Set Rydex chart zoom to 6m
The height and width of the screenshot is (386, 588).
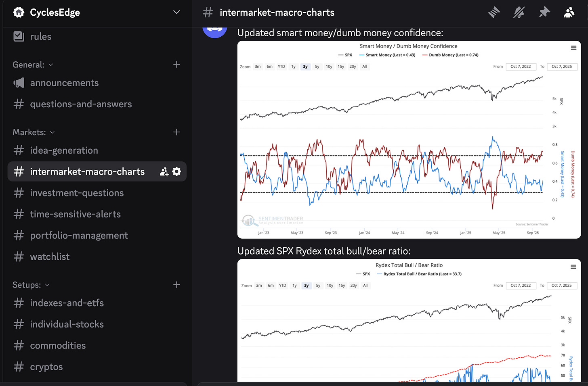click(271, 286)
